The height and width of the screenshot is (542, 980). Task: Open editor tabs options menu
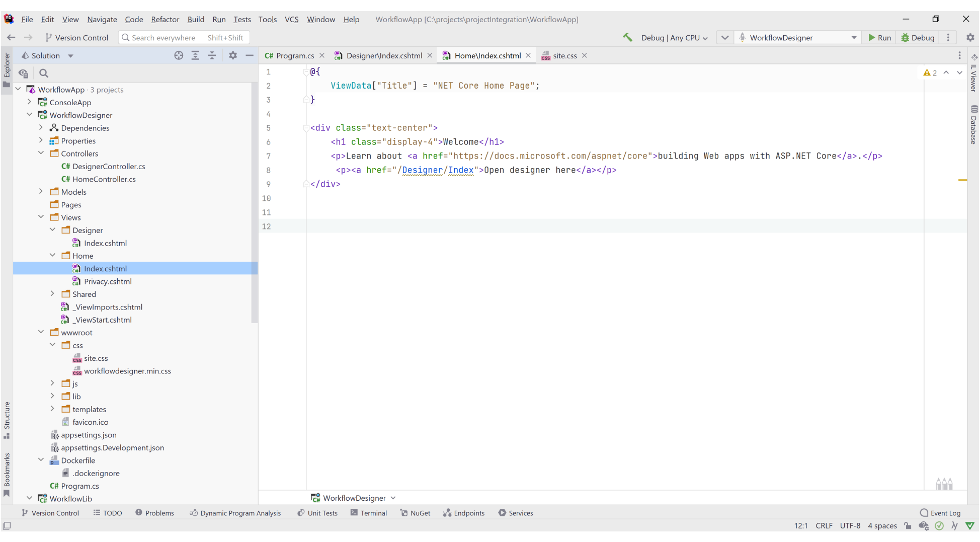[959, 56]
